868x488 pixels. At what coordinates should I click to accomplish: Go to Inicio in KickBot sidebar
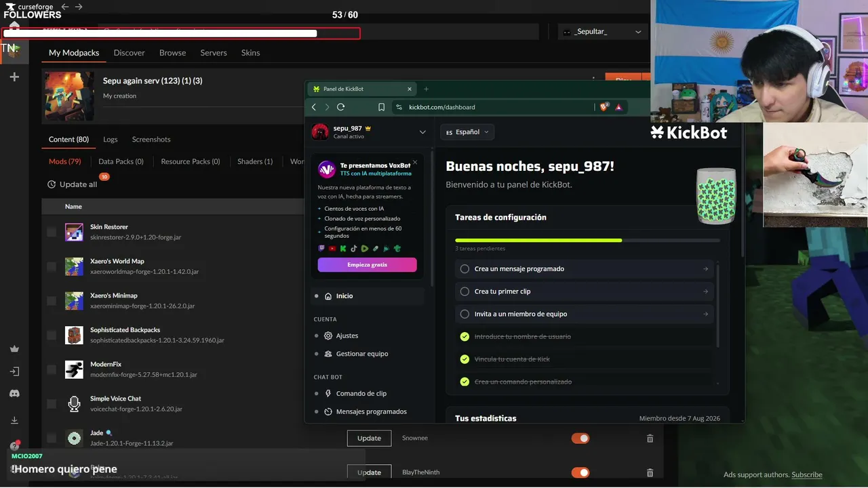point(368,296)
